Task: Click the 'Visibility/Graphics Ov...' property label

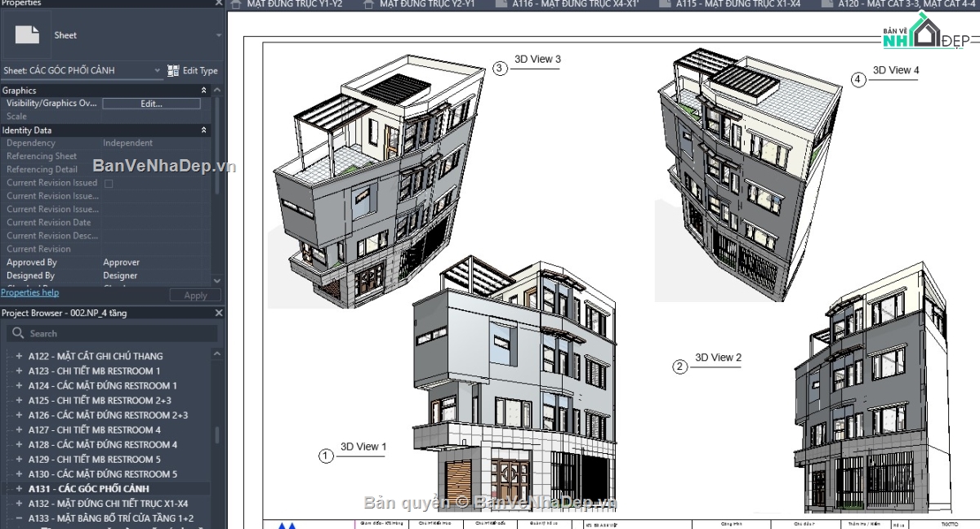Action: pos(51,104)
